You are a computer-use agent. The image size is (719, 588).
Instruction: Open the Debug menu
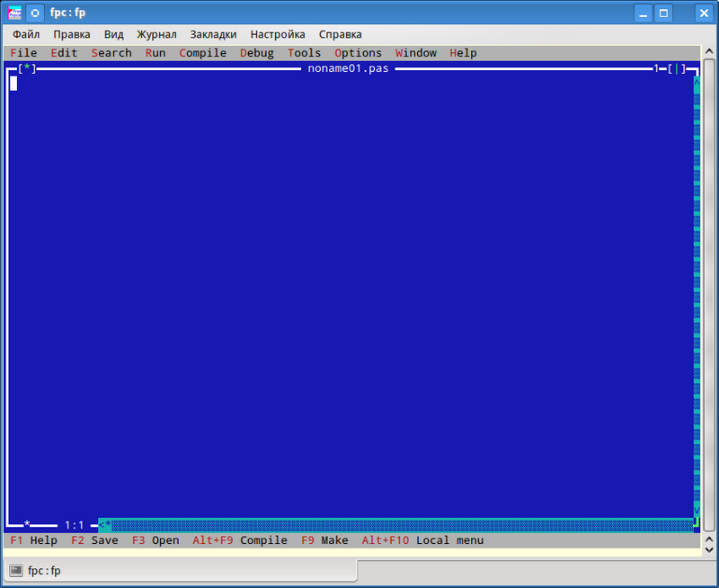pos(257,53)
